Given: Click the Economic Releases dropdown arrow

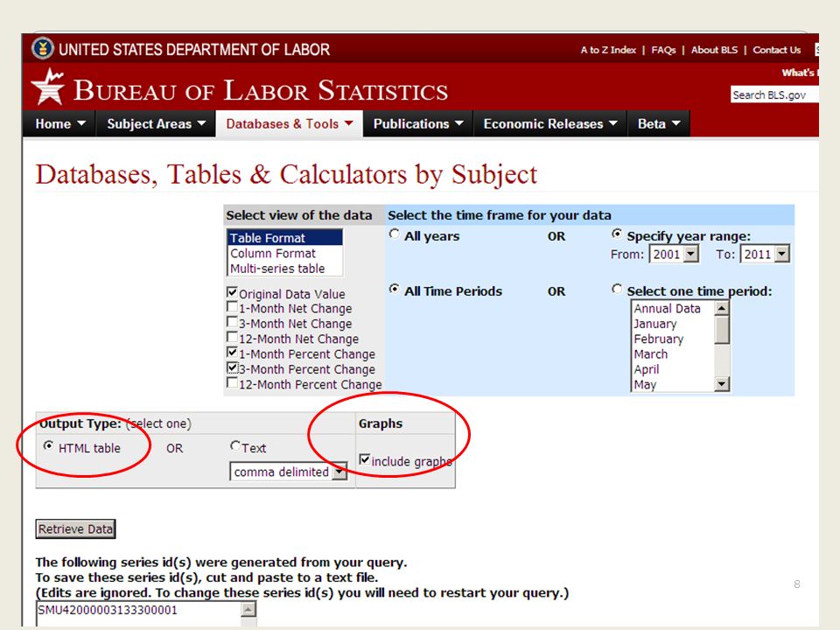Looking at the screenshot, I should pos(612,123).
